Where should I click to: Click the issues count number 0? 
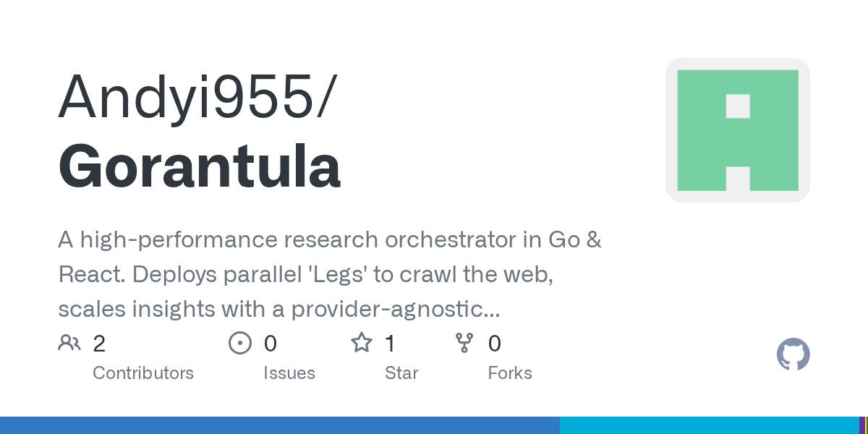(270, 344)
